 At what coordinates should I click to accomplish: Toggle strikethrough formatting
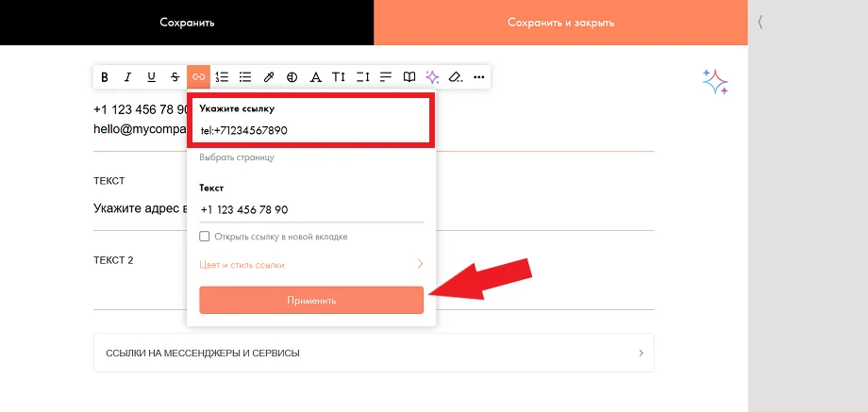pyautogui.click(x=175, y=77)
